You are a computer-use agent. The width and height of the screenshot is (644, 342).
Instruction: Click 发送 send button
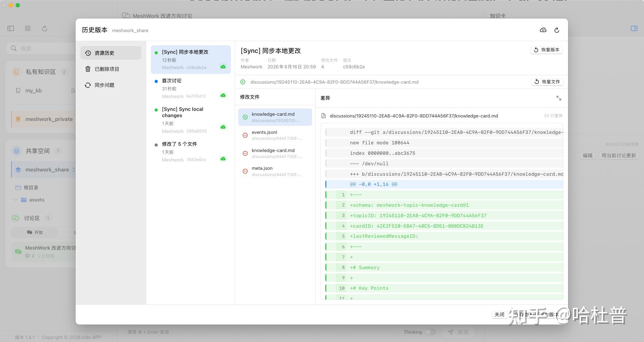458,332
